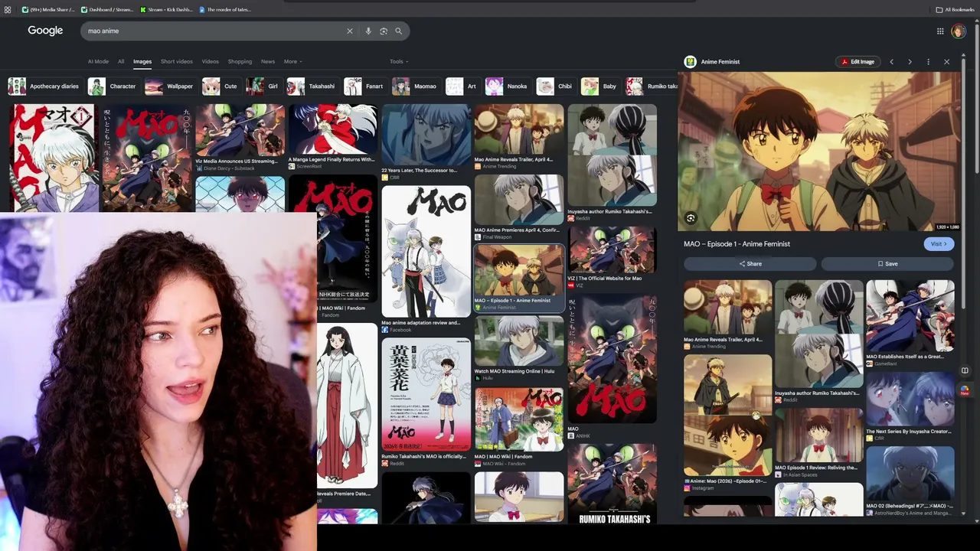This screenshot has height=551, width=980.
Task: Switch to the Short videos tab
Action: (177, 62)
